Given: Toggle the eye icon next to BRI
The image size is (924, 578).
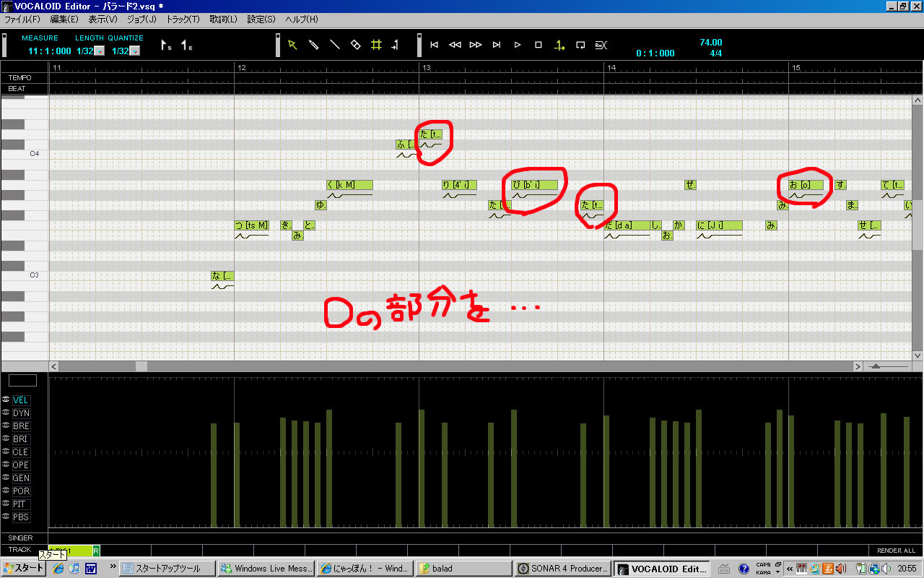Looking at the screenshot, I should [6, 439].
